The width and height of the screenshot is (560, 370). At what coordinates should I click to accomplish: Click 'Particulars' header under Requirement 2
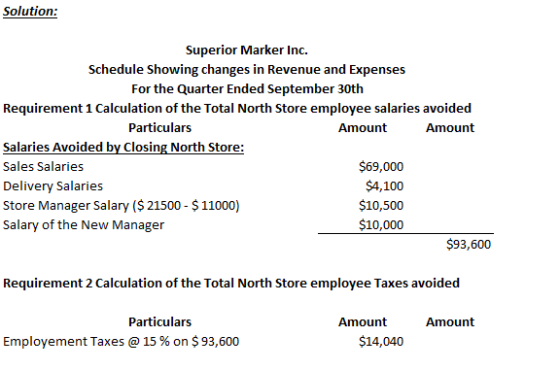click(x=160, y=322)
